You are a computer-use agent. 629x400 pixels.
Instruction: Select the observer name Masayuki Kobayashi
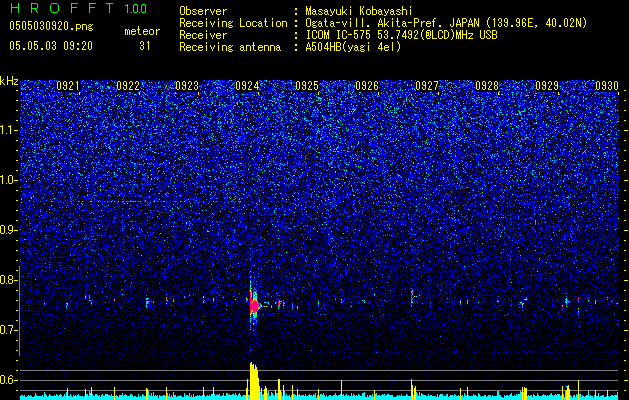pyautogui.click(x=359, y=11)
